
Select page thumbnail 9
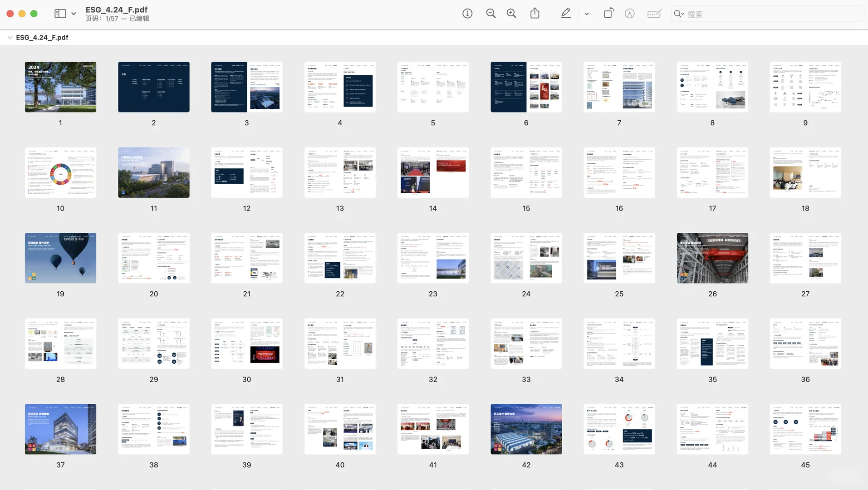coord(805,87)
